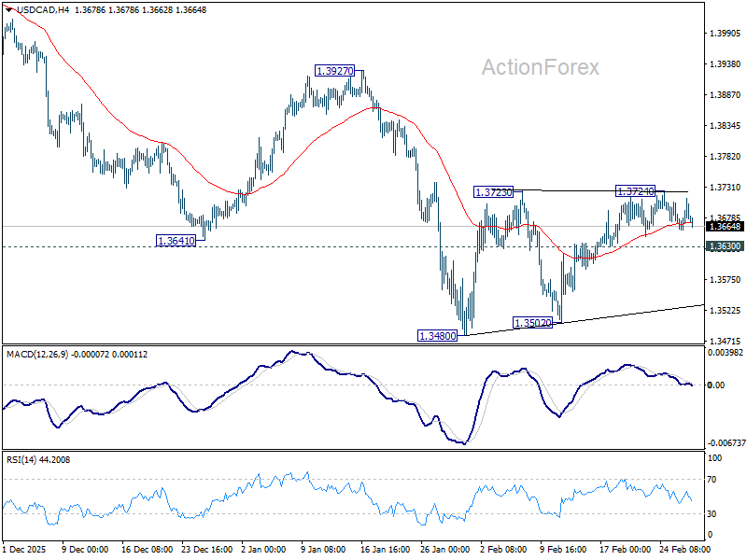747x560 pixels.
Task: Click the 1.34800 price label
Action: coord(437,336)
